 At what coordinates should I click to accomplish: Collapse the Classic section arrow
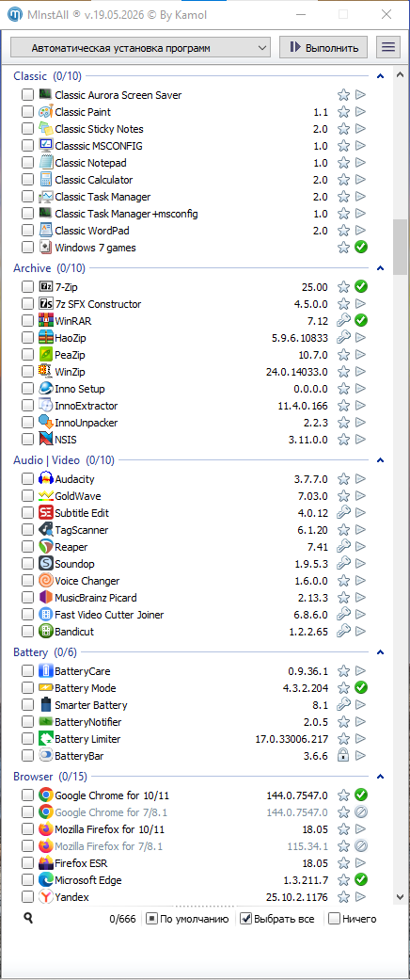click(380, 76)
